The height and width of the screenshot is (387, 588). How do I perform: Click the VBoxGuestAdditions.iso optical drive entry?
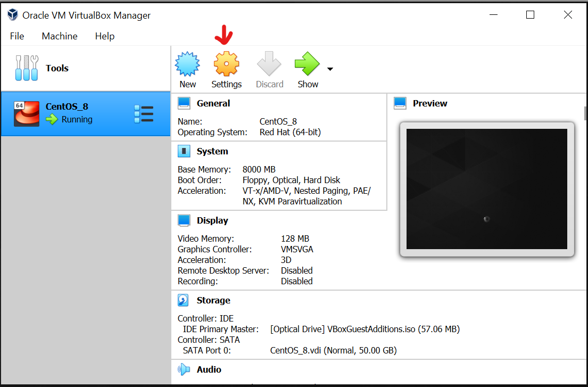365,330
